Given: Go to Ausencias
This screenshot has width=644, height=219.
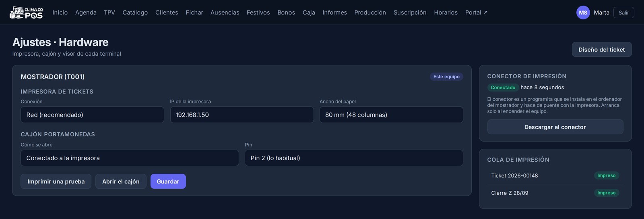Looking at the screenshot, I should click(x=225, y=13).
